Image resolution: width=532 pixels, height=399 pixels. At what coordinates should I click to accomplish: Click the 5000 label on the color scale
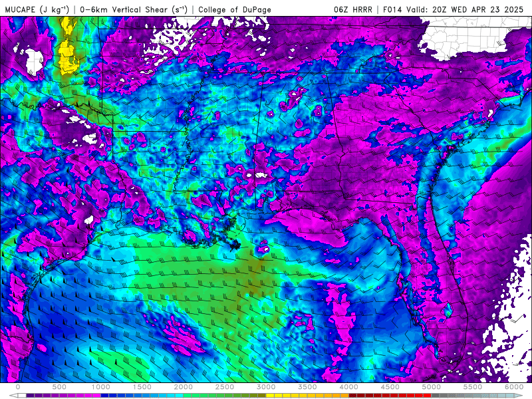432,387
